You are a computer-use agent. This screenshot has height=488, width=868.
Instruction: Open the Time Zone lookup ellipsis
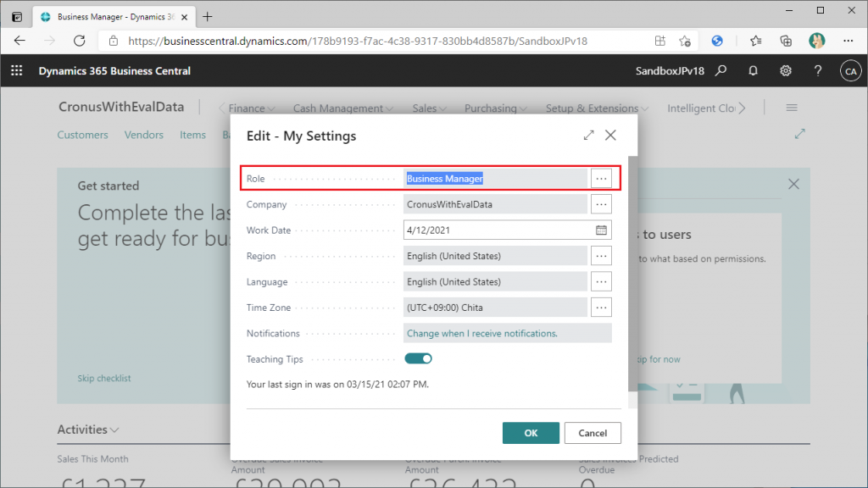pos(601,307)
